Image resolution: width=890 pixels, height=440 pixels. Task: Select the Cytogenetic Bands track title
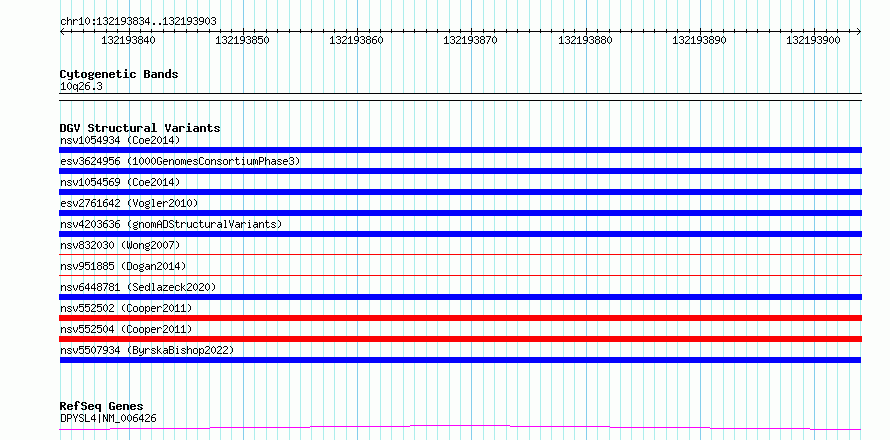[119, 74]
